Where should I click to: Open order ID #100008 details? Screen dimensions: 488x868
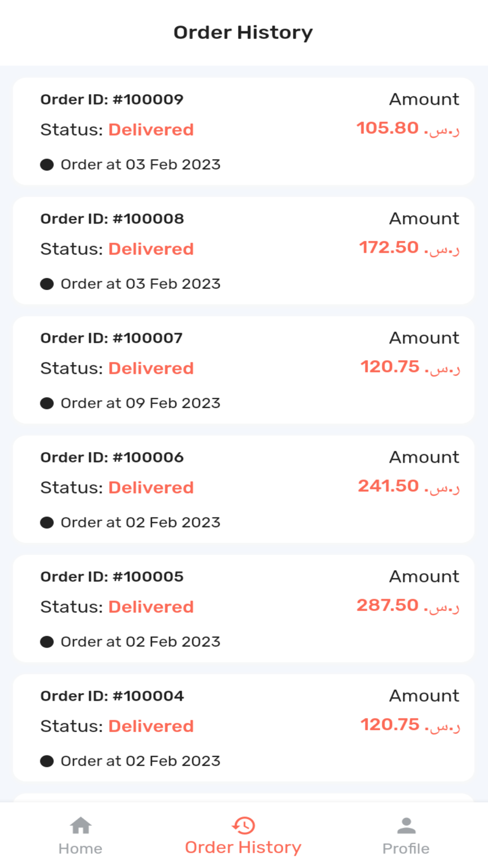[x=112, y=219]
